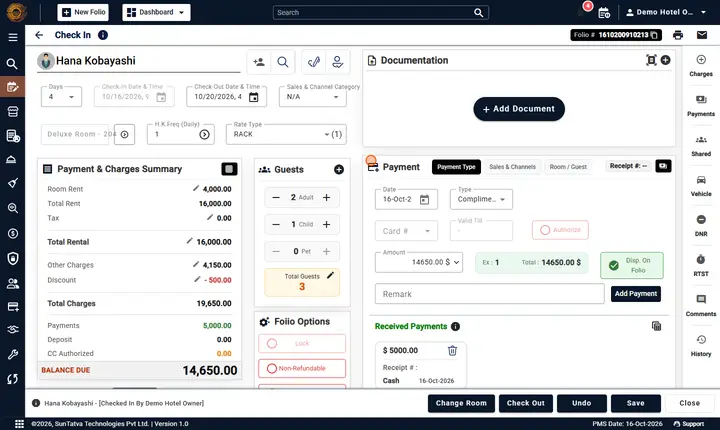720x430 pixels.
Task: Edit the Total Guests count pencil
Action: click(330, 275)
